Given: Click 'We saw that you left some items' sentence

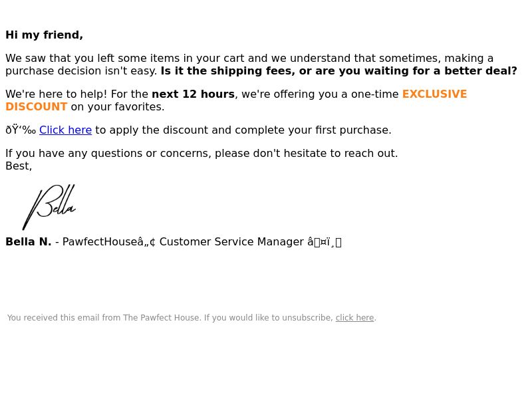Looking at the screenshot, I should [x=249, y=65].
